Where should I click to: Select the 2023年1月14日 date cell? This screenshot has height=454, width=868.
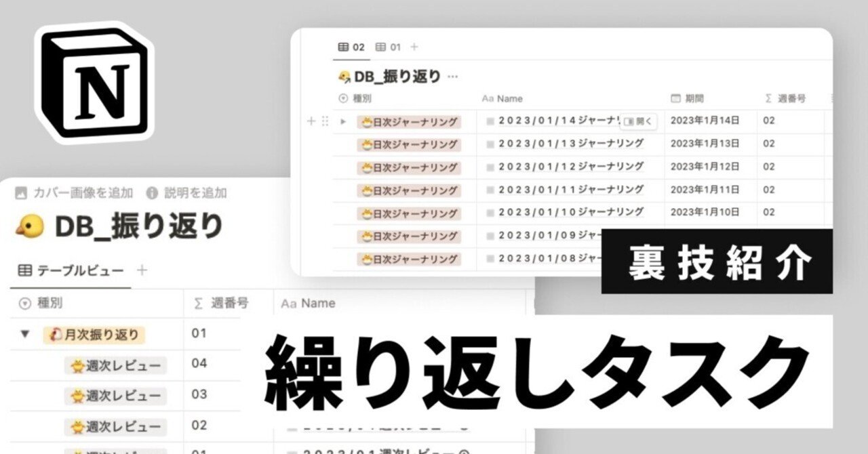click(x=705, y=121)
